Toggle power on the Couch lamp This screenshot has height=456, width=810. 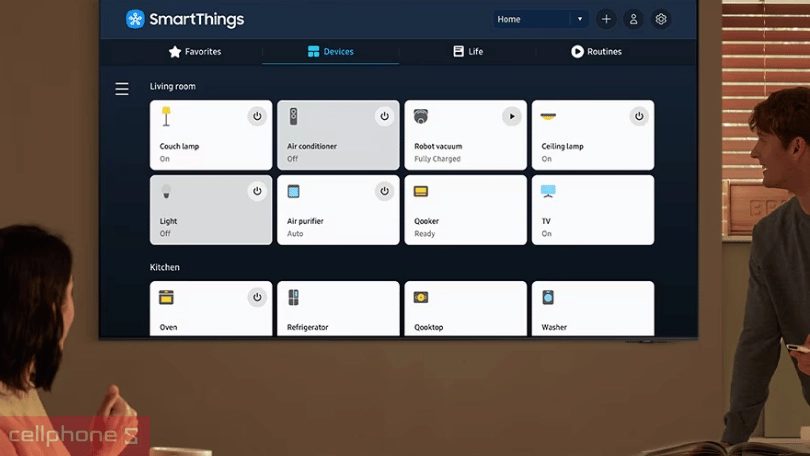coord(257,117)
